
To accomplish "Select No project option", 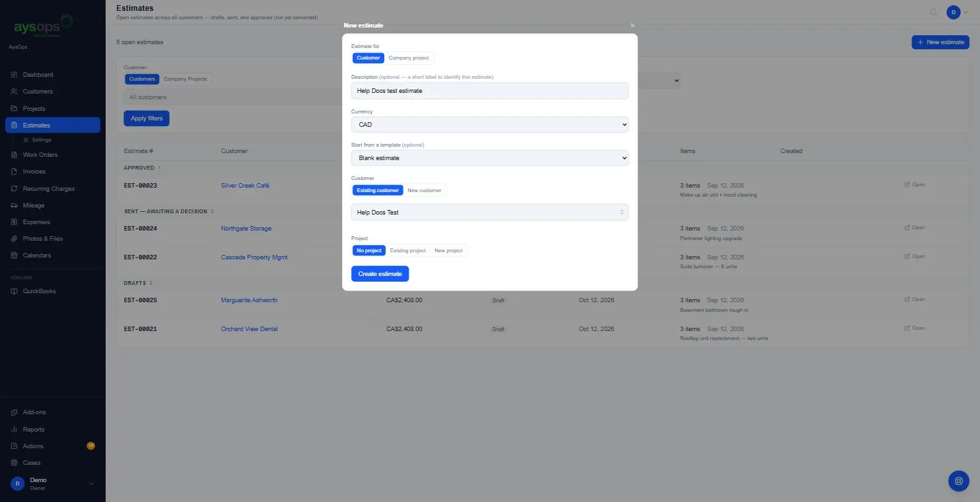I will point(369,251).
